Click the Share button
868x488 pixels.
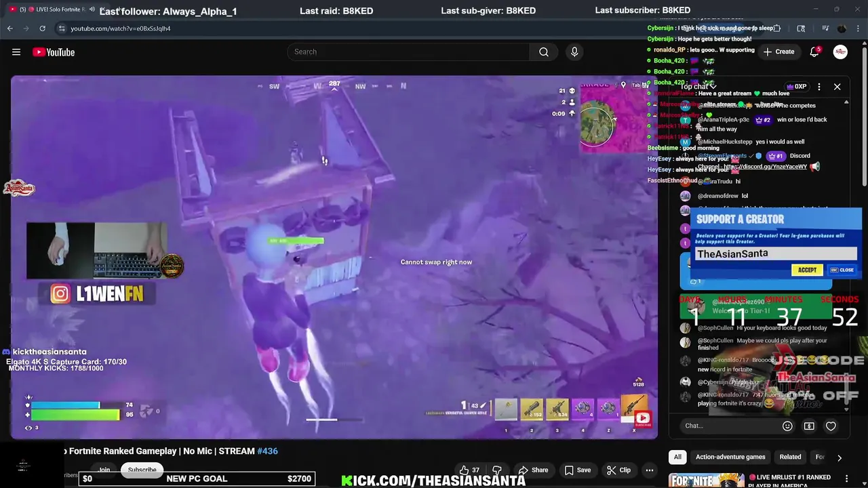click(533, 470)
